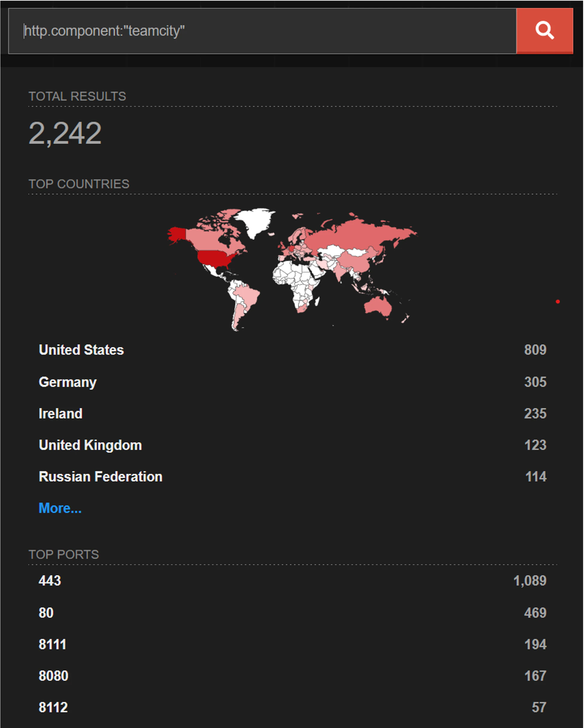
Task: Click the world map thumbnail
Action: coord(292,270)
